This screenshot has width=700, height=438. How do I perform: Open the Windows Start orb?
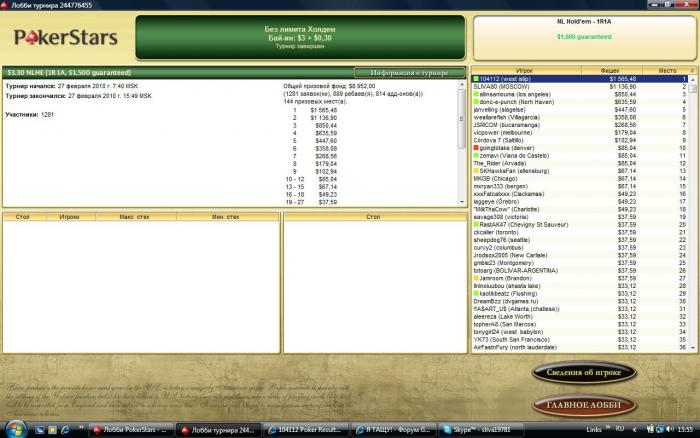(x=16, y=430)
